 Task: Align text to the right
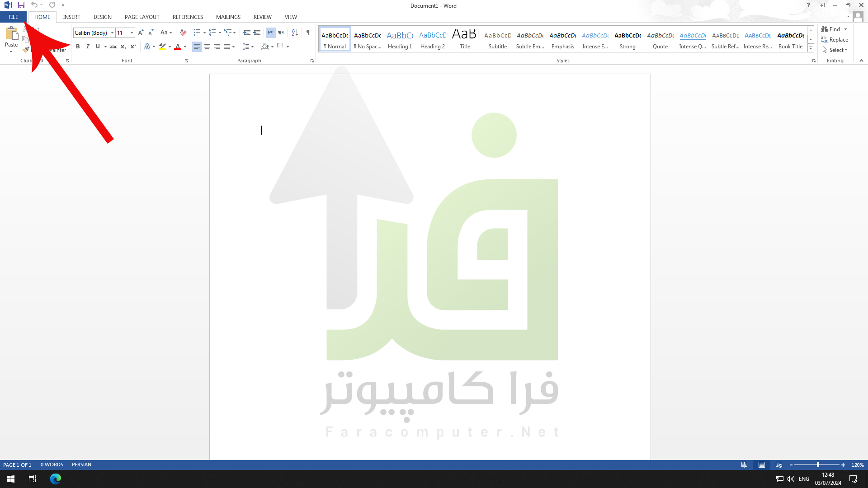tap(217, 47)
